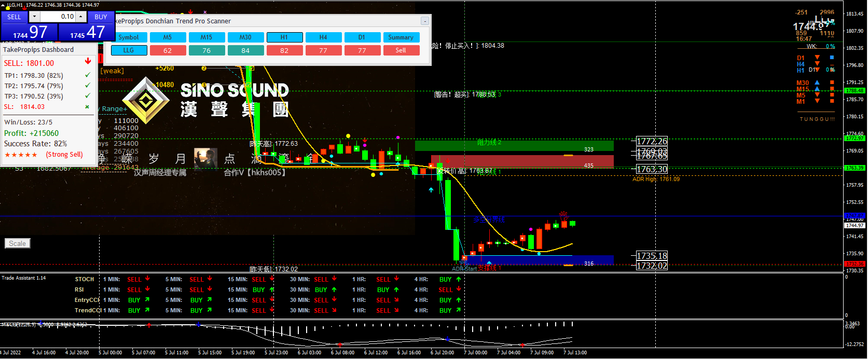Click the red Sell summary cell
Viewport: 868px width, 359px height.
[x=401, y=50]
